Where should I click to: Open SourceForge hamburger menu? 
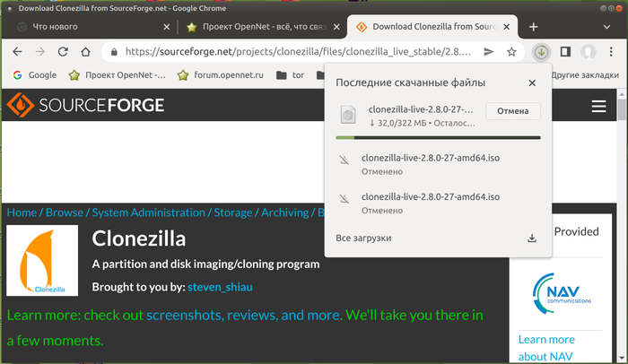pyautogui.click(x=598, y=106)
